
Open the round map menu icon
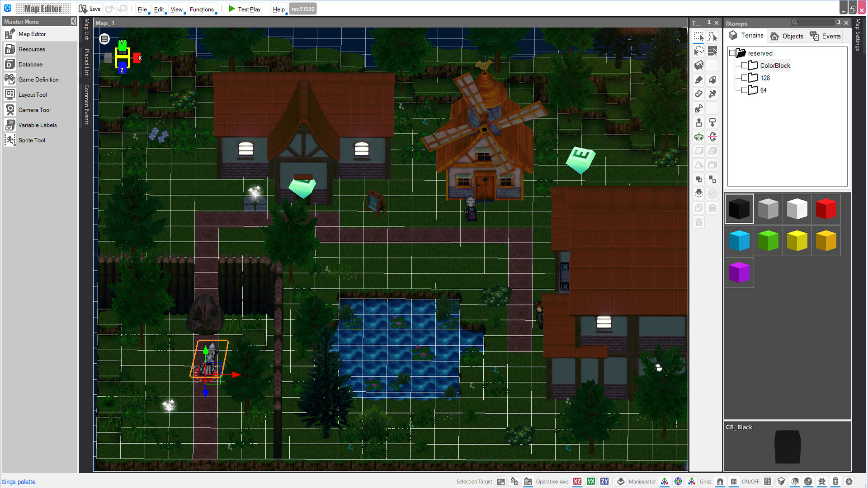tap(104, 39)
